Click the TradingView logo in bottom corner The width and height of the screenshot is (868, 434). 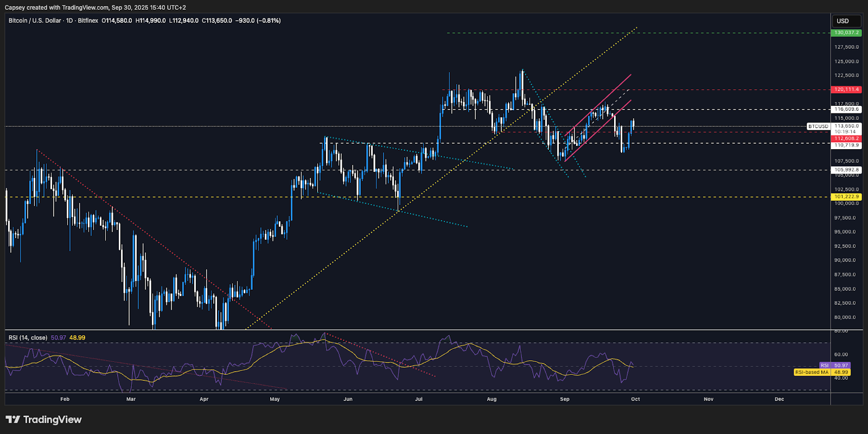(43, 419)
